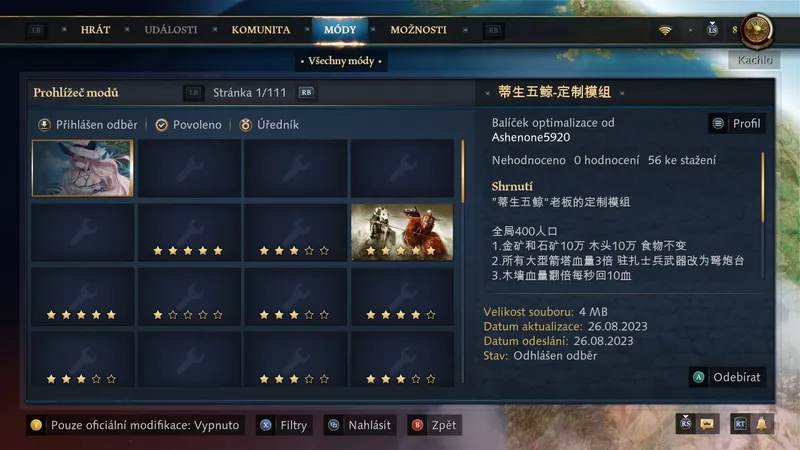Click the Odebírat subscribe button
800x450 pixels.
(x=727, y=377)
